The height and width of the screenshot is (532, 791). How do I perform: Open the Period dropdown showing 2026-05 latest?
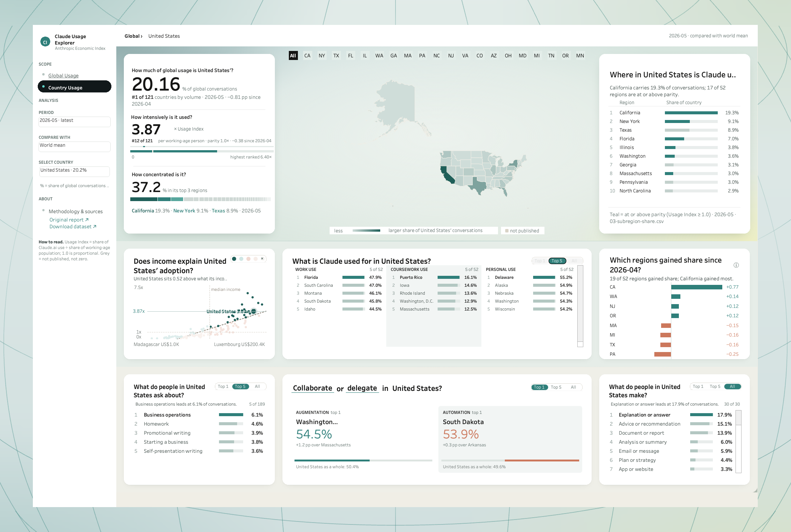pyautogui.click(x=74, y=121)
